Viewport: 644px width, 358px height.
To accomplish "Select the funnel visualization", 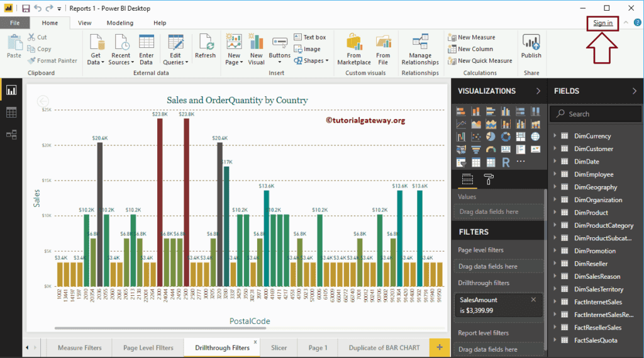I will tap(475, 150).
